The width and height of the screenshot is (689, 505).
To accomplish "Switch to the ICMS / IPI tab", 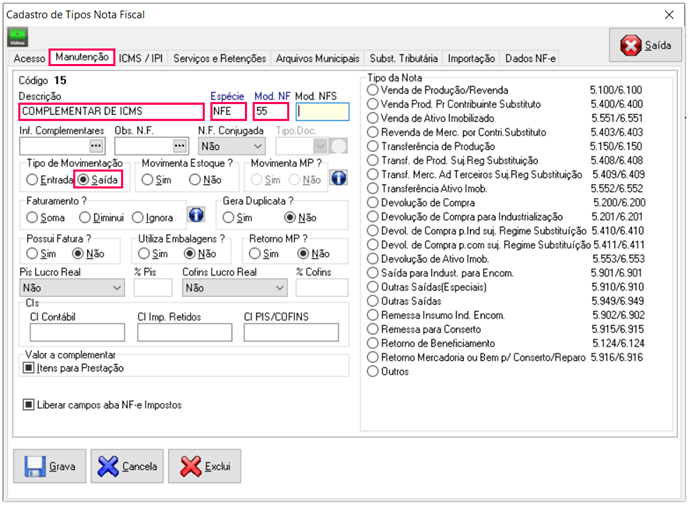I will click(142, 59).
